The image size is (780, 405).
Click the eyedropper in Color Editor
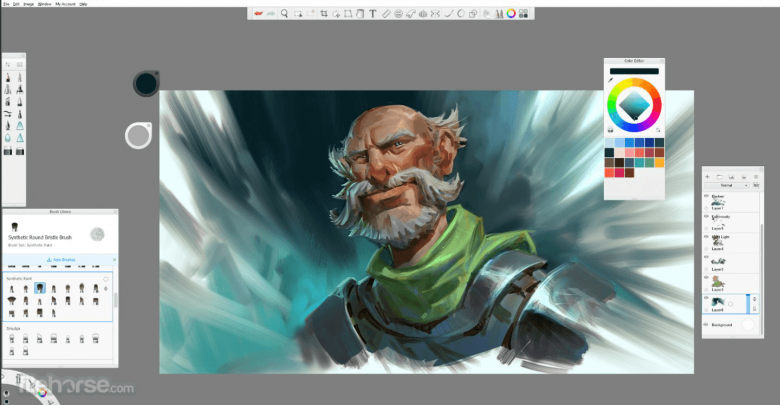click(x=610, y=81)
